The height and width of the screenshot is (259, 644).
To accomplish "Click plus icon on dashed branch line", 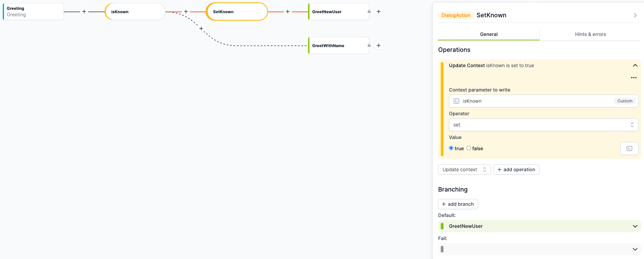I will pos(201,28).
